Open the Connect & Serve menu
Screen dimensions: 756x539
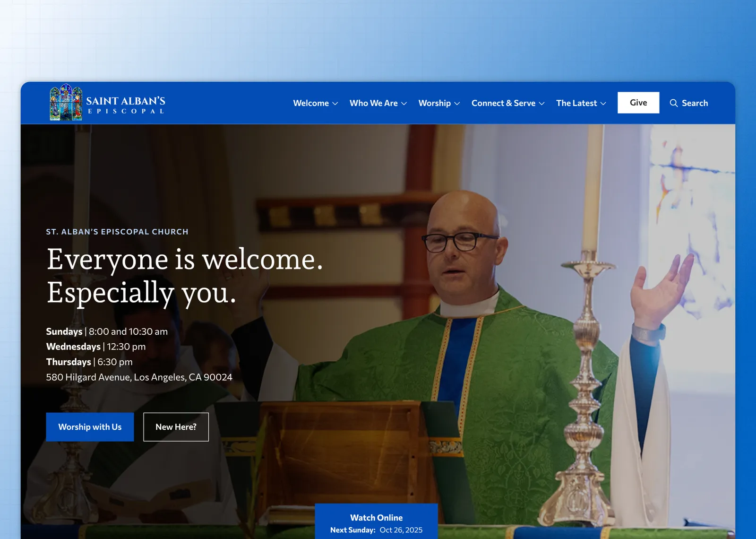tap(503, 103)
